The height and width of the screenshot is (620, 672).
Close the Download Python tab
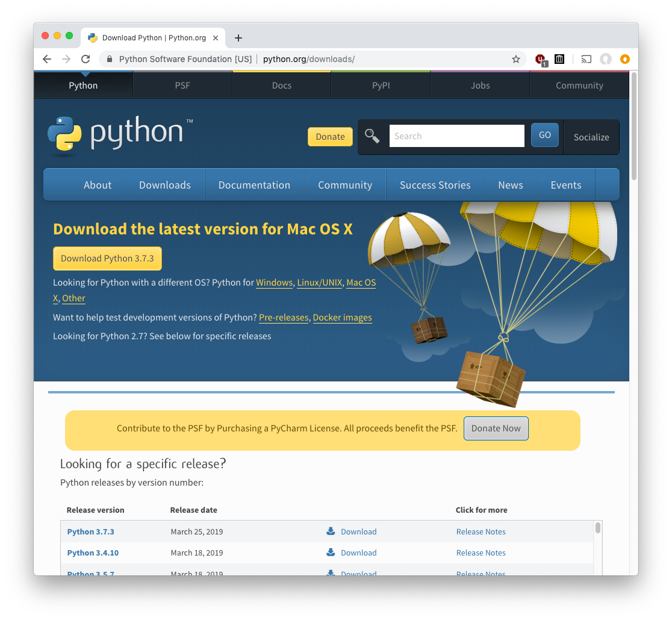tap(216, 38)
